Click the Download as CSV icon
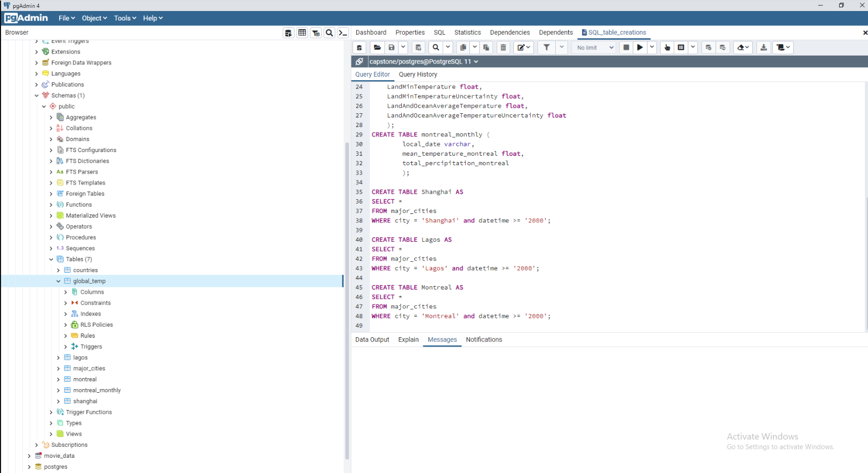 (x=764, y=48)
